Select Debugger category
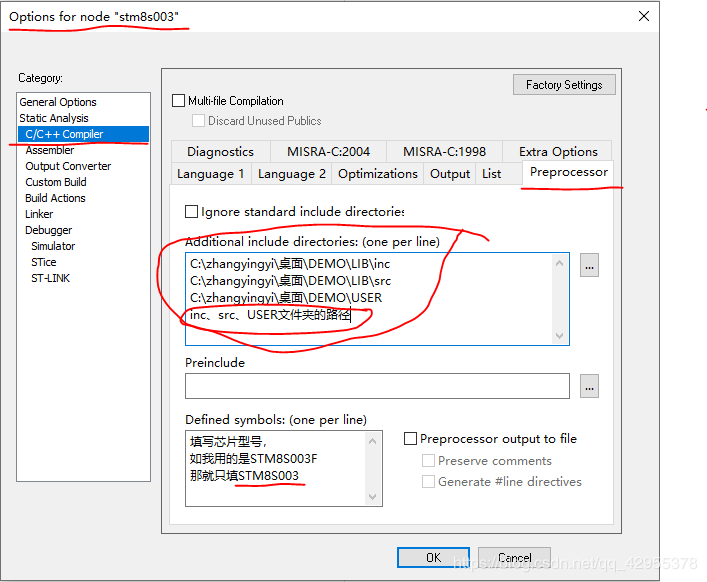 [x=48, y=230]
